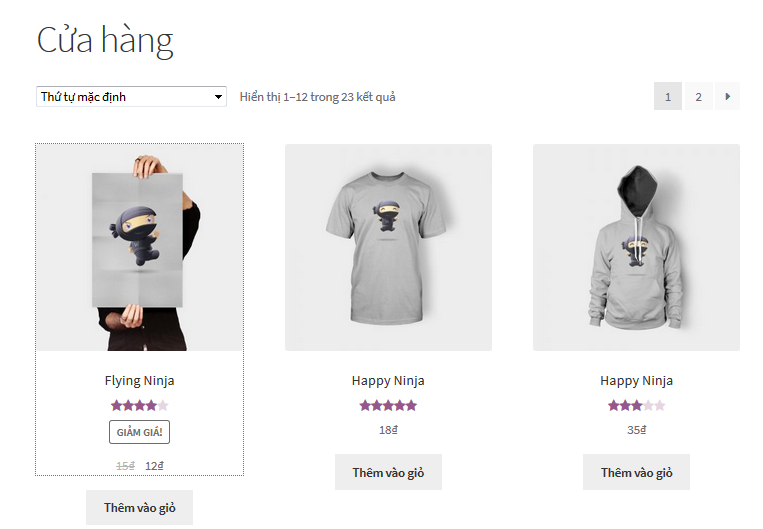Open the Happy Ninja t-shirt image
763x529 pixels.
[388, 247]
